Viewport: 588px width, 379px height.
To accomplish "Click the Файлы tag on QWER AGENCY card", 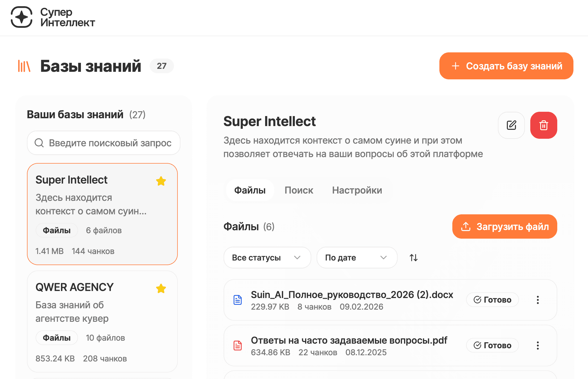I will [x=57, y=338].
